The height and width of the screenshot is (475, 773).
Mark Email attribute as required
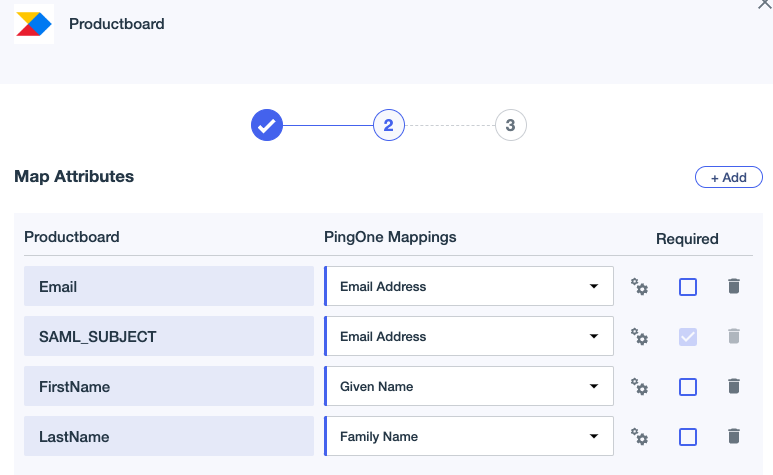point(688,287)
